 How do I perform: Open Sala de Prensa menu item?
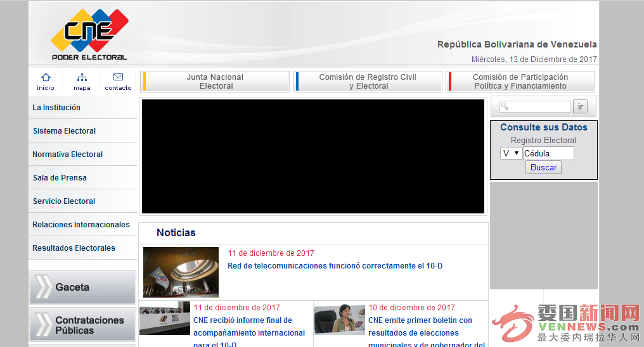click(x=83, y=177)
